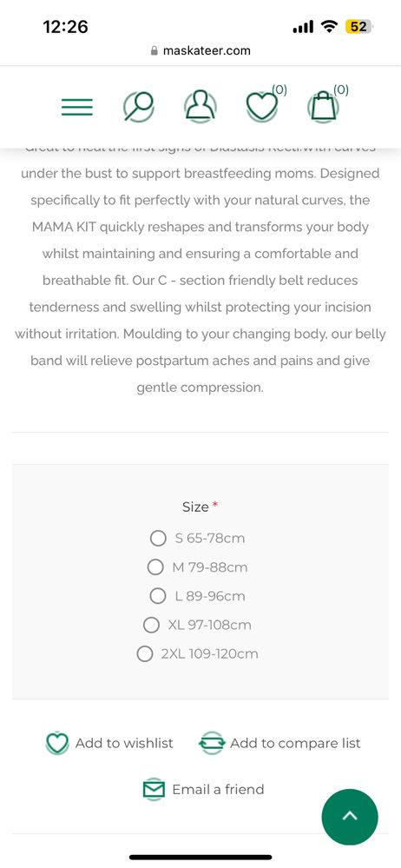Open the hamburger navigation menu
Image resolution: width=401 pixels, height=868 pixels.
77,107
